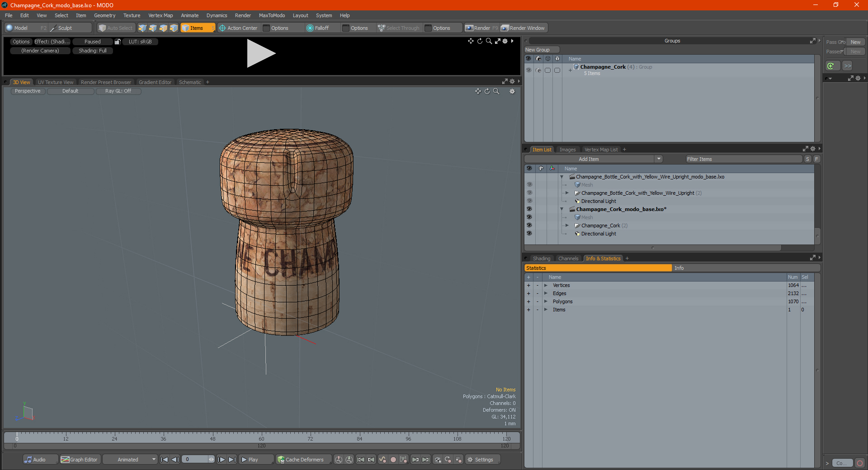Open Animated keying mode dropdown

click(x=130, y=460)
